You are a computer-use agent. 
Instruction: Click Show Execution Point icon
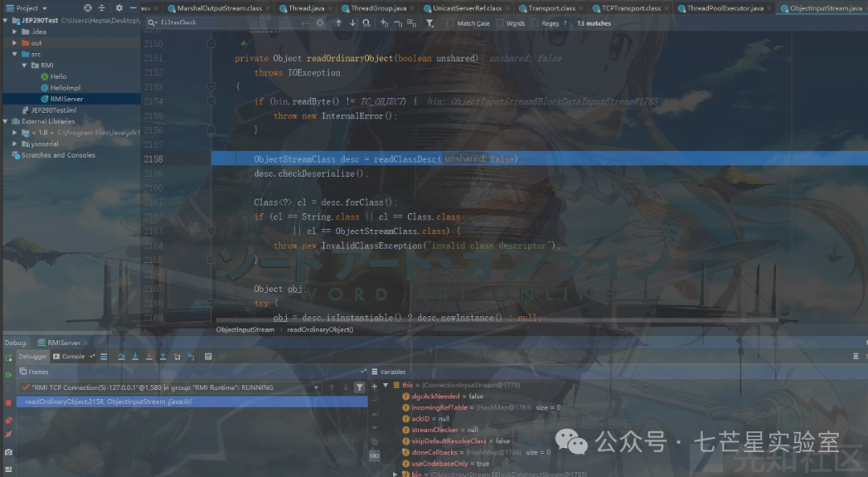tap(104, 356)
